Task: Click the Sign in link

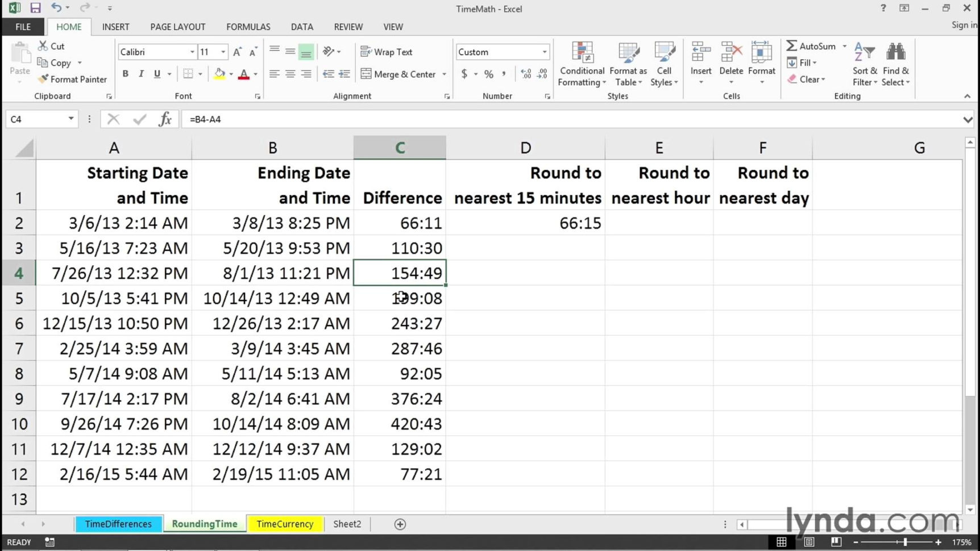Action: (x=964, y=24)
